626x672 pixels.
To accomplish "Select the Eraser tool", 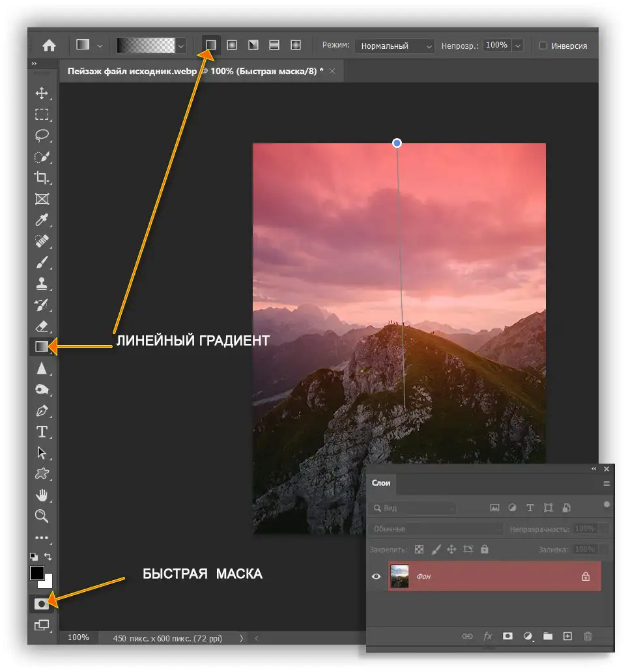I will (42, 326).
